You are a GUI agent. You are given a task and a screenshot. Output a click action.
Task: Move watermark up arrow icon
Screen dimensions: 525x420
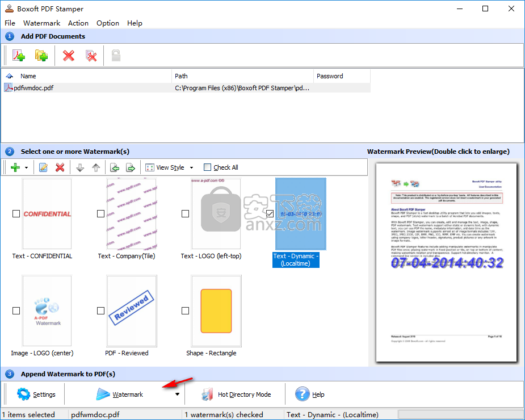(x=96, y=167)
